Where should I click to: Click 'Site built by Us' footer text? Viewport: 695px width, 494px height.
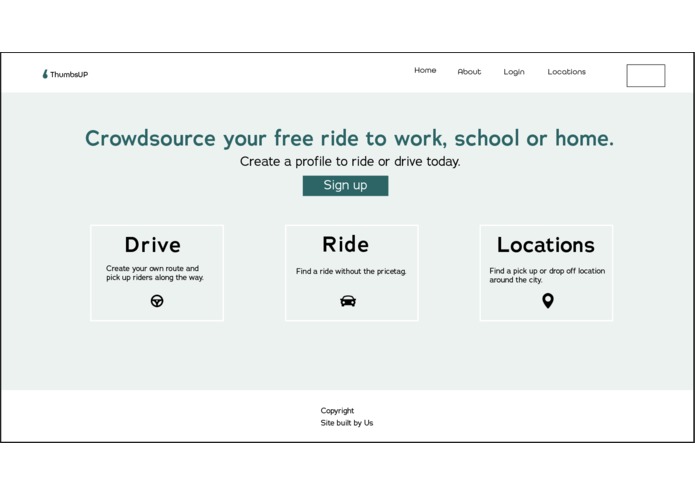pyautogui.click(x=347, y=423)
